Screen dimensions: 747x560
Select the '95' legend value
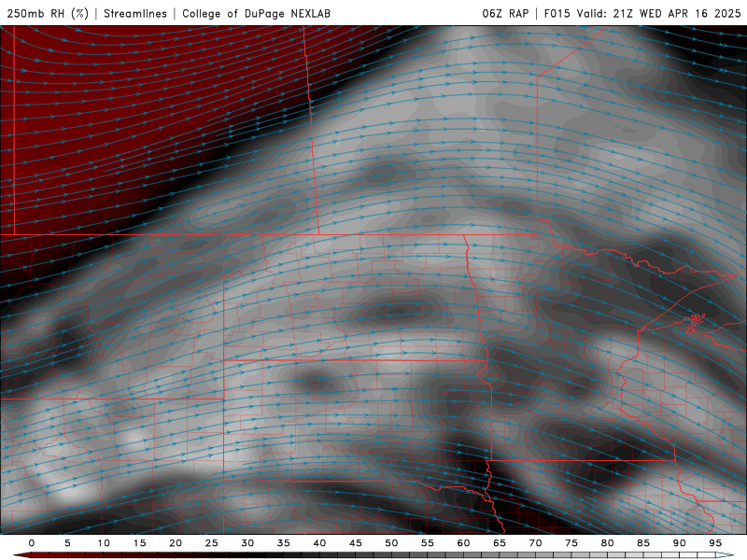(x=715, y=543)
